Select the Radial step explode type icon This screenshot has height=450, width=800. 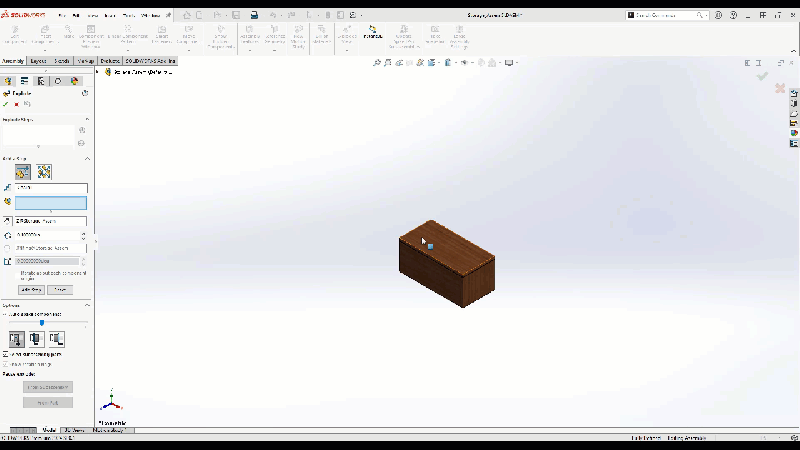coord(44,172)
